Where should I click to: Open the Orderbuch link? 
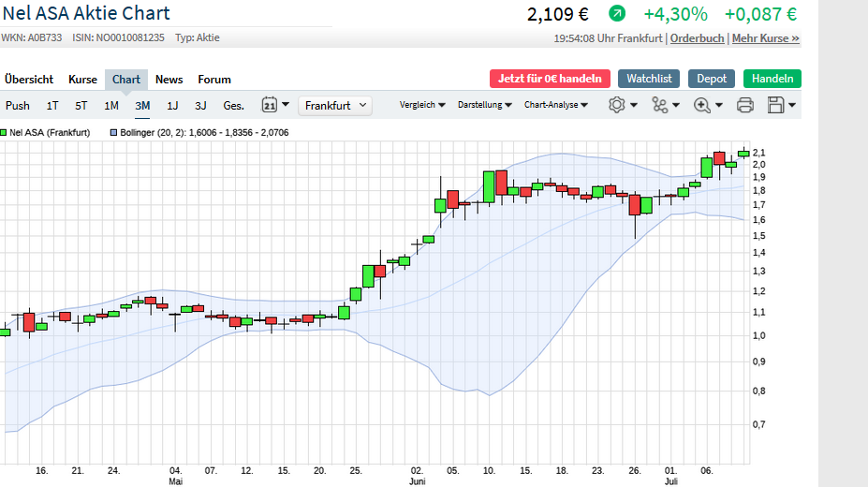(697, 38)
